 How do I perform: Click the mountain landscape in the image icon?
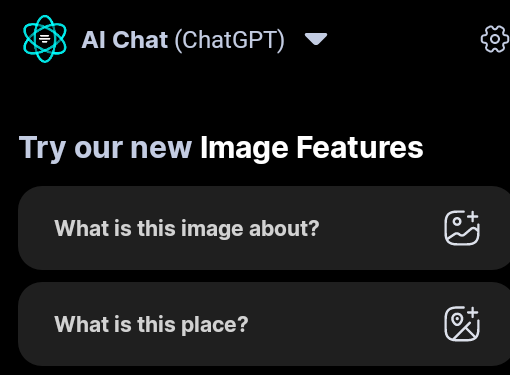pyautogui.click(x=462, y=236)
